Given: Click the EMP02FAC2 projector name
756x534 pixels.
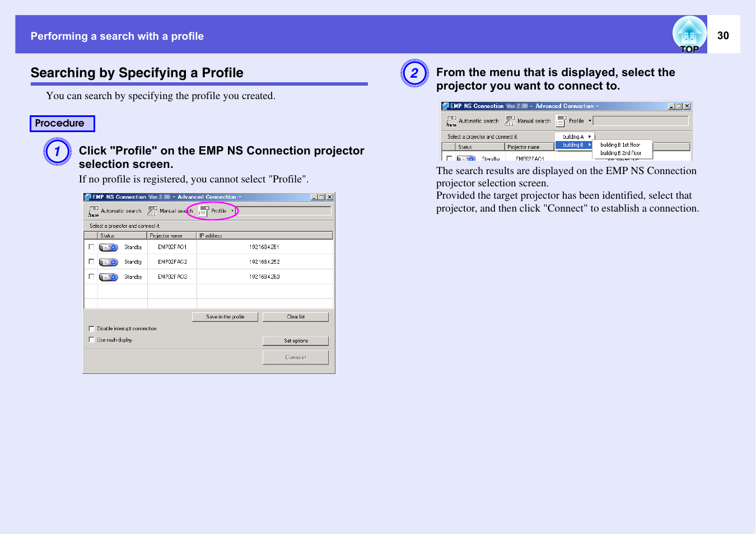Looking at the screenshot, I should tap(172, 262).
